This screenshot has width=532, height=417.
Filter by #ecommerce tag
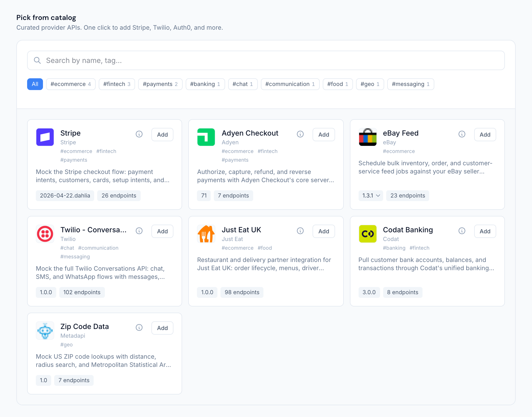coord(71,84)
